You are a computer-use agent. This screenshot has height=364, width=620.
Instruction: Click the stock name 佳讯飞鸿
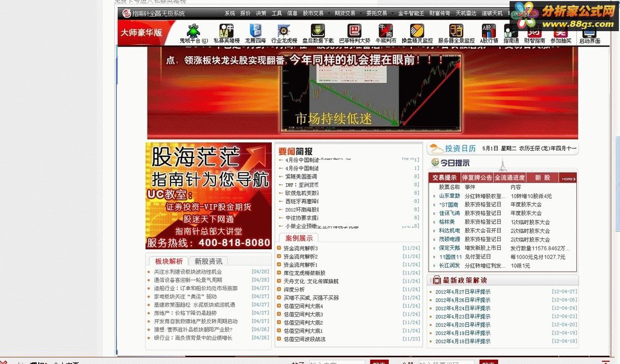449,213
